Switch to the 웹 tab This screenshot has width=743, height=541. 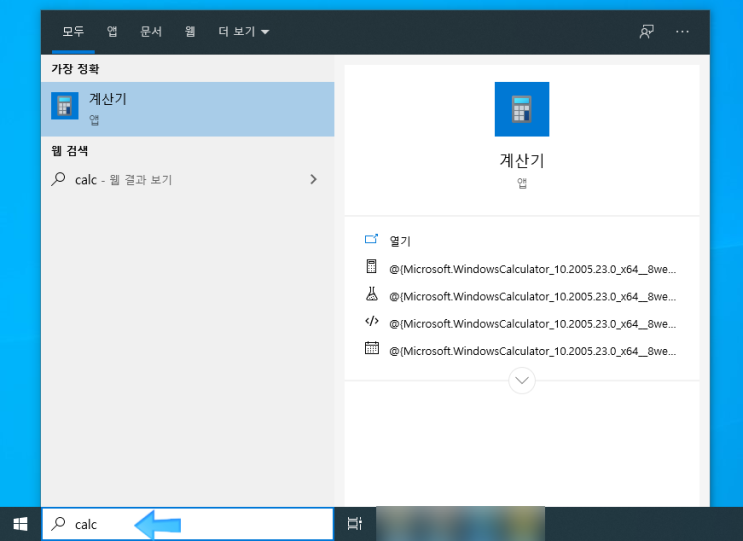[190, 31]
